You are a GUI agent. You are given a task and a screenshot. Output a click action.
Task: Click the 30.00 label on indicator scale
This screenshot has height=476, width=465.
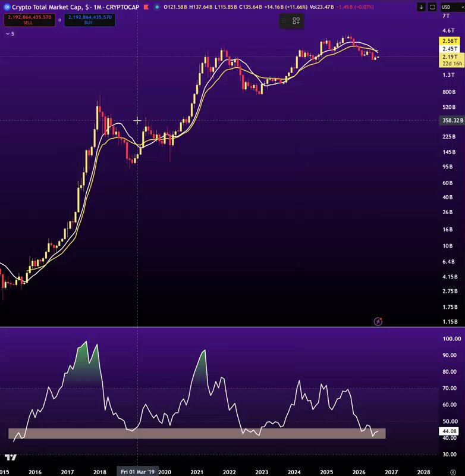coord(450,454)
